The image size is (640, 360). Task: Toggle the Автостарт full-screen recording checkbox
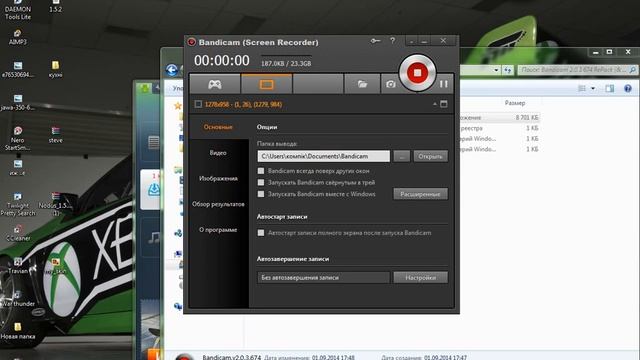[x=261, y=233]
